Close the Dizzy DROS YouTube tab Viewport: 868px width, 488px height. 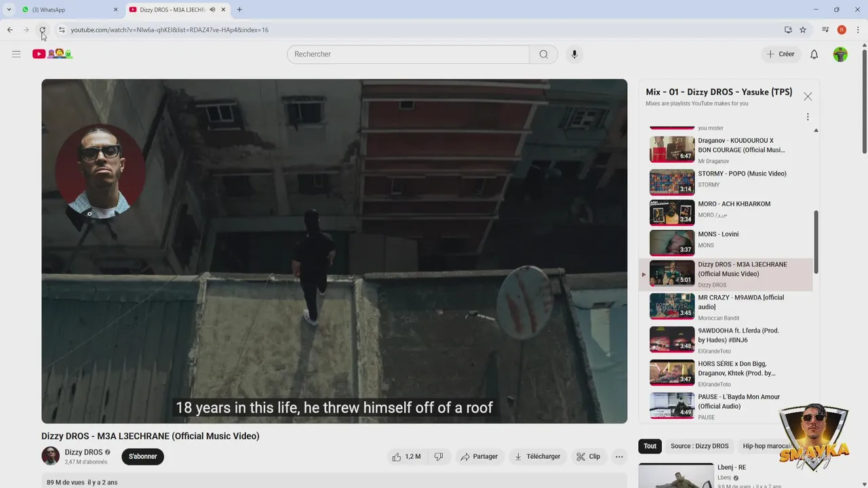click(223, 9)
